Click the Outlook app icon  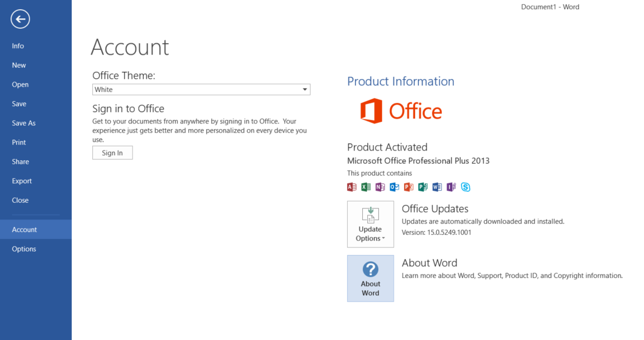pos(394,187)
